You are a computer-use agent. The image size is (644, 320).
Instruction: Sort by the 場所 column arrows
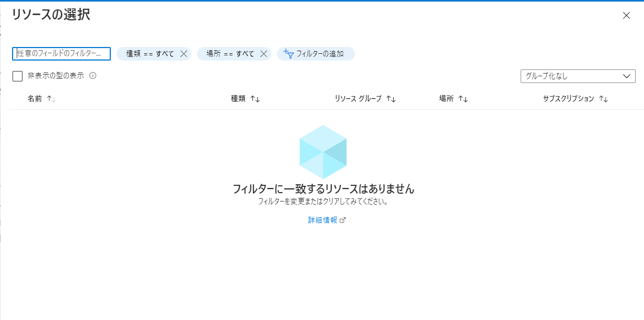tap(463, 99)
